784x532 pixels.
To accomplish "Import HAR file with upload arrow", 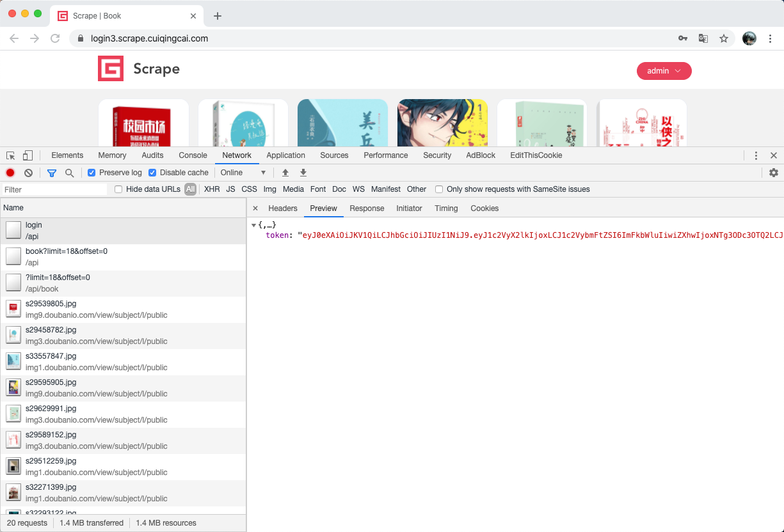I will tap(285, 173).
